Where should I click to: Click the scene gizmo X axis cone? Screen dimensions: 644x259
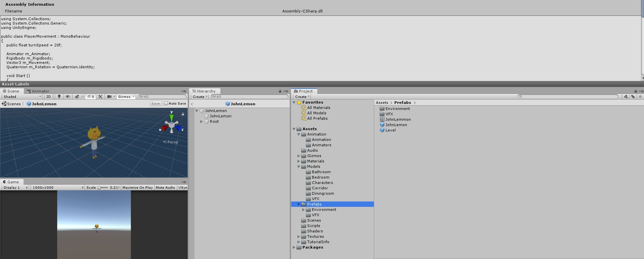pos(165,128)
